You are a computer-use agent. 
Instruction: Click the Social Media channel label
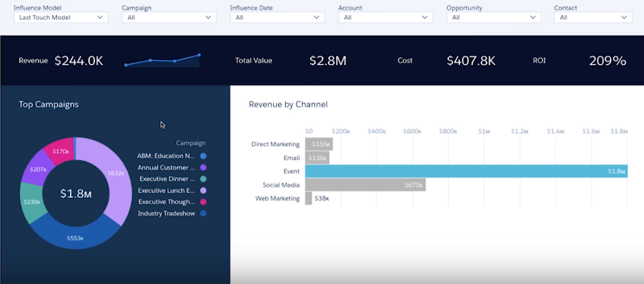[x=281, y=185]
